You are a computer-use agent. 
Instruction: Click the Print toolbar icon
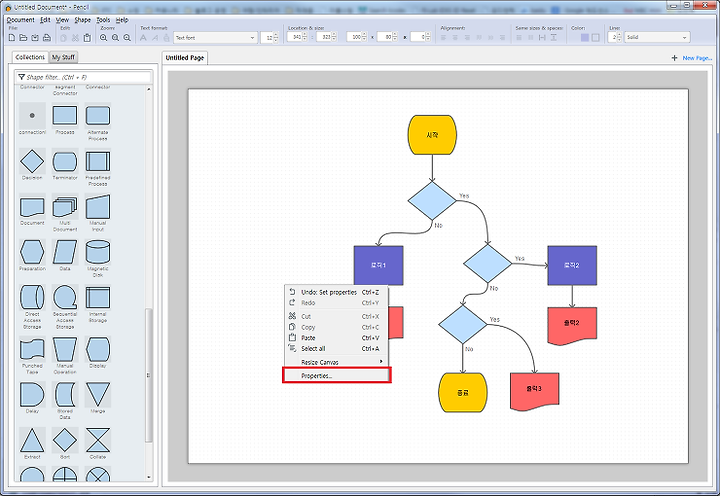tap(46, 38)
